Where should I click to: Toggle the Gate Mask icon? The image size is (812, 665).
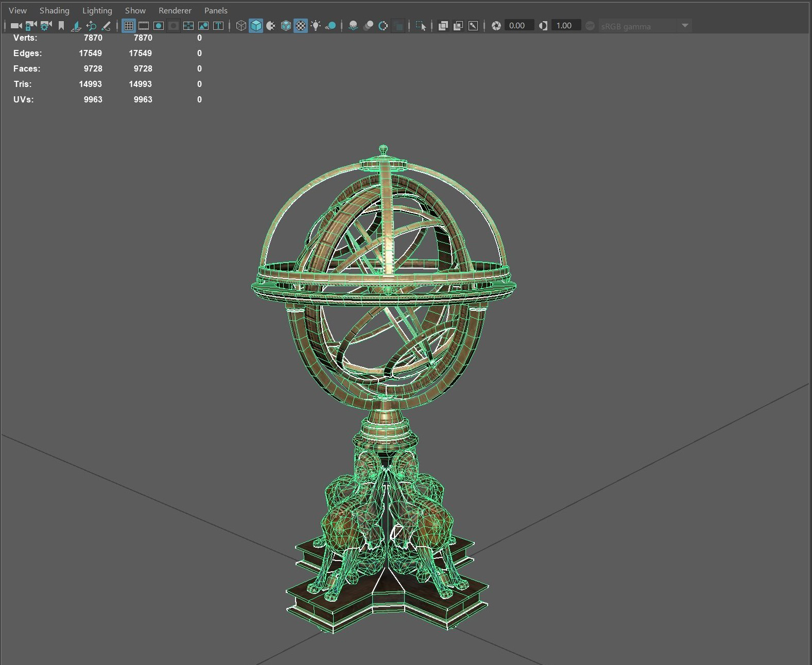(174, 26)
